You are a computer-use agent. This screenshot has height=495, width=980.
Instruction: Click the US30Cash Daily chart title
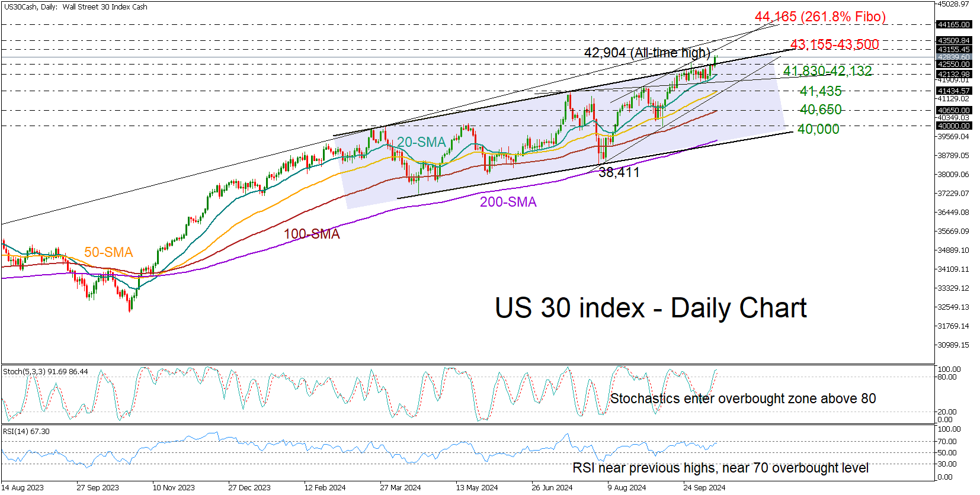coord(75,7)
